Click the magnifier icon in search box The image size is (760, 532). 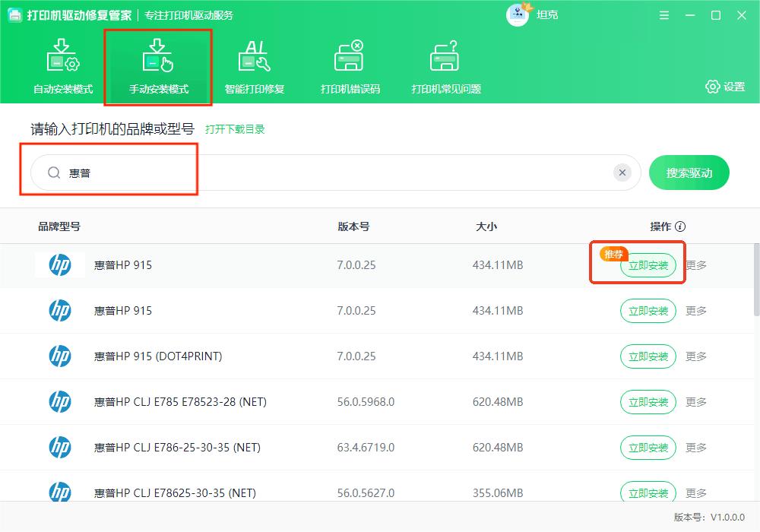pos(53,173)
